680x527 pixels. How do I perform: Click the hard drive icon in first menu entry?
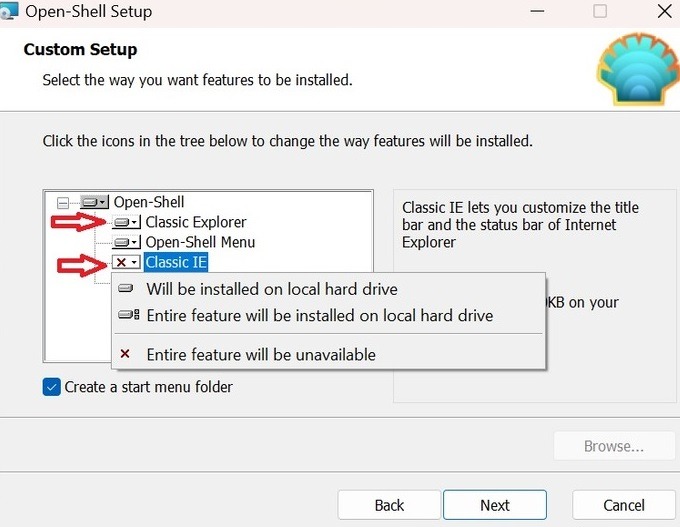(126, 289)
